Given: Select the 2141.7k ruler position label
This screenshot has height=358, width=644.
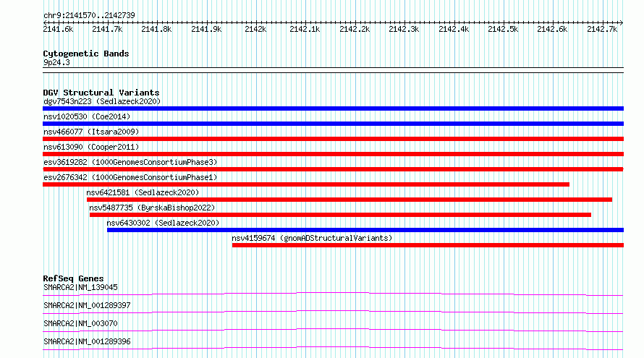Looking at the screenshot, I should point(107,29).
